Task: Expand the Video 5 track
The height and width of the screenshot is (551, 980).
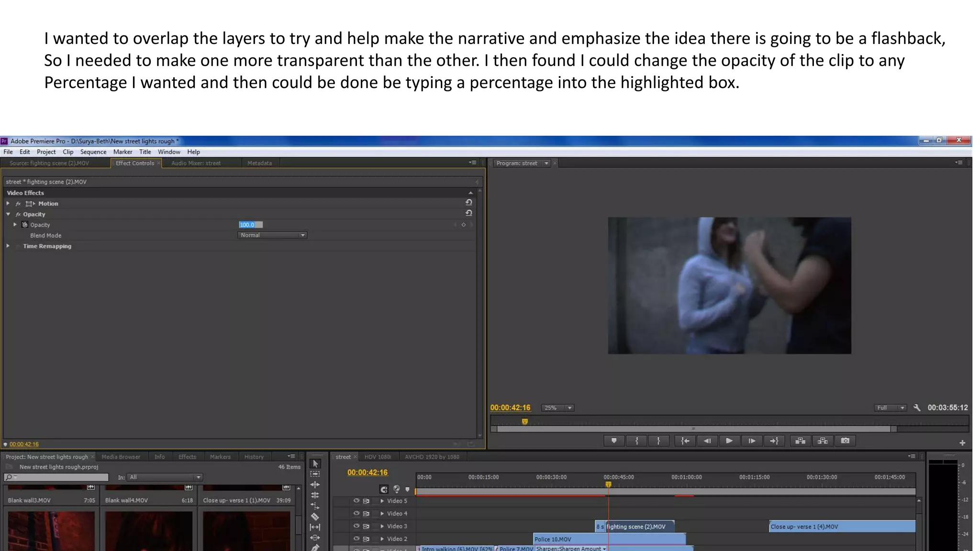Action: coord(382,501)
